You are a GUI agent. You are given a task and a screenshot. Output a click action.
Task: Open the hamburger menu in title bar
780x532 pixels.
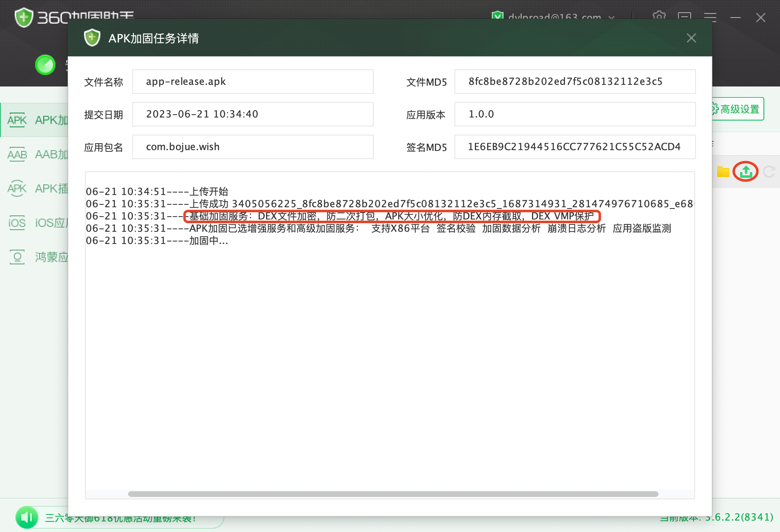point(710,17)
